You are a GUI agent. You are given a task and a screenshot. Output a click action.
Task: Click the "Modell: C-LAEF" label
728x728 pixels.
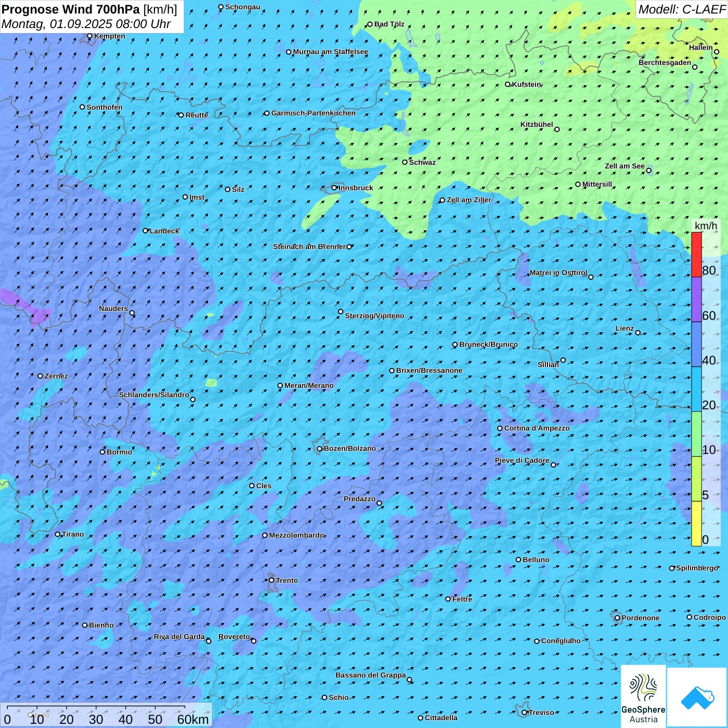tap(682, 9)
